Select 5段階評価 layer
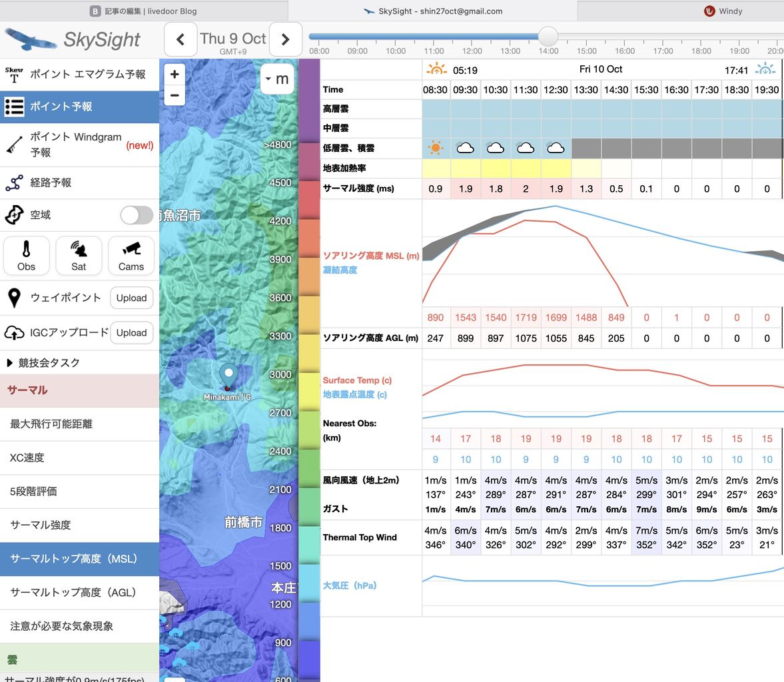Screen dimensions: 784x682 coord(79,491)
